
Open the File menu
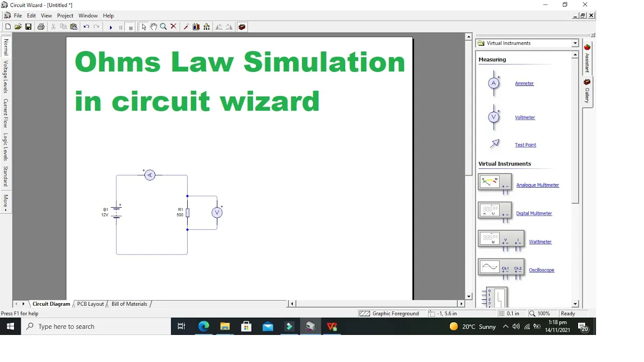tap(18, 16)
